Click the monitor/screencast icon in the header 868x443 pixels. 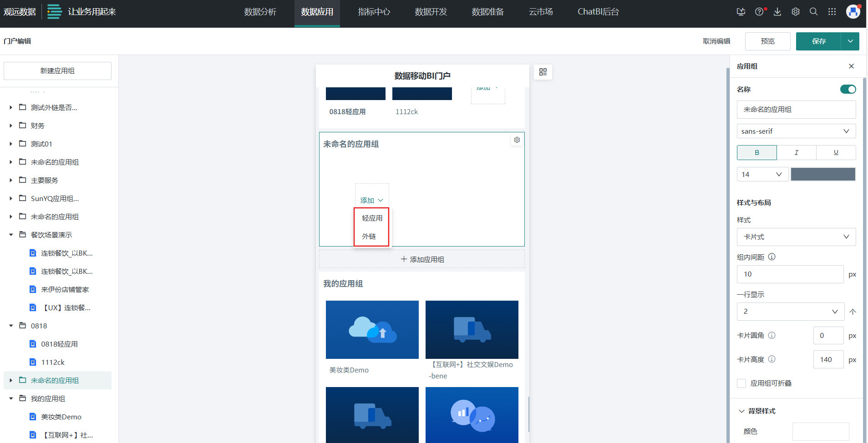tap(741, 11)
